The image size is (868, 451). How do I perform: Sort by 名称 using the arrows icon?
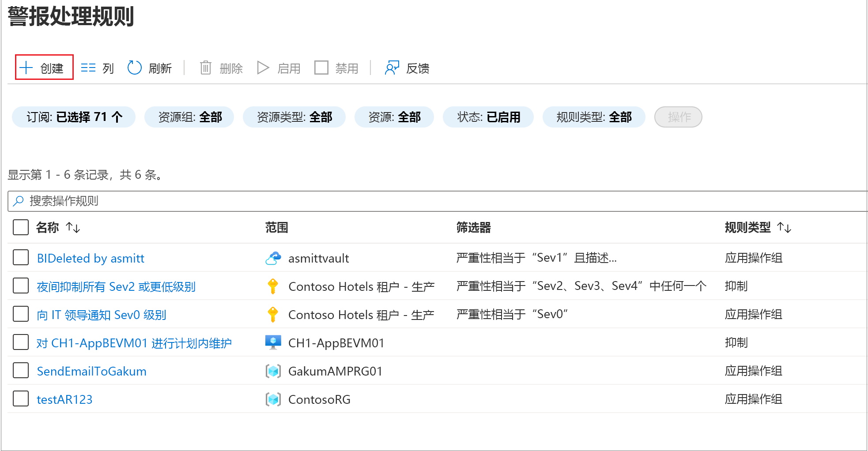pyautogui.click(x=73, y=228)
